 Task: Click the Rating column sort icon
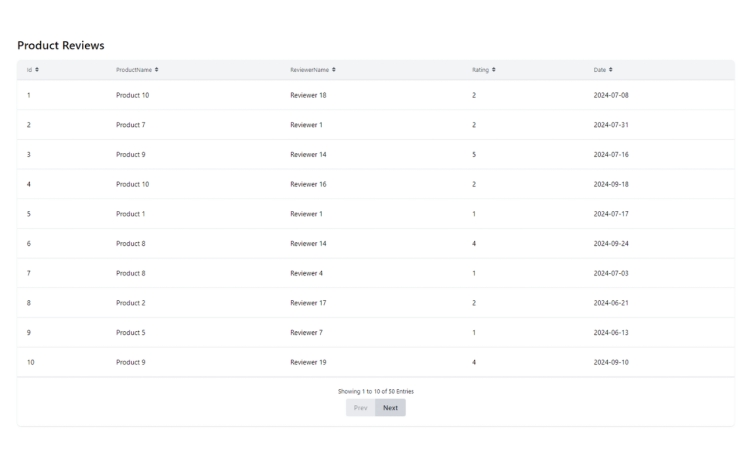(x=494, y=70)
